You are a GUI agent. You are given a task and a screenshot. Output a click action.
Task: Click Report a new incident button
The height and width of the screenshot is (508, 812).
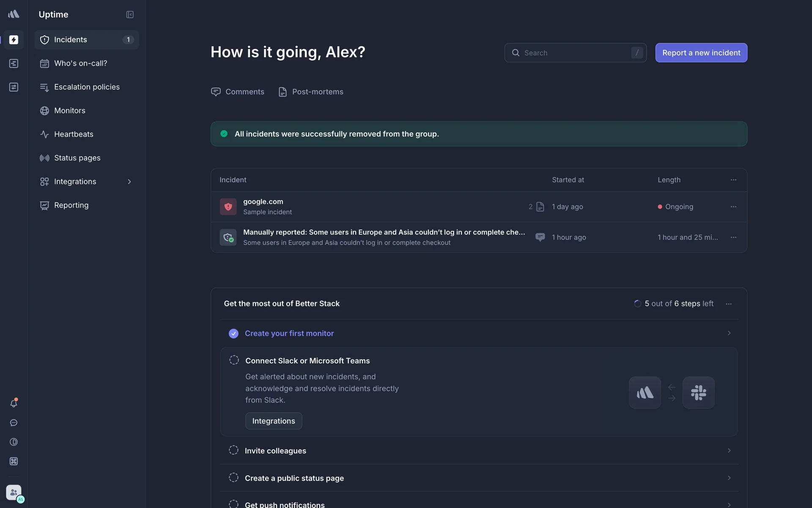click(x=701, y=53)
